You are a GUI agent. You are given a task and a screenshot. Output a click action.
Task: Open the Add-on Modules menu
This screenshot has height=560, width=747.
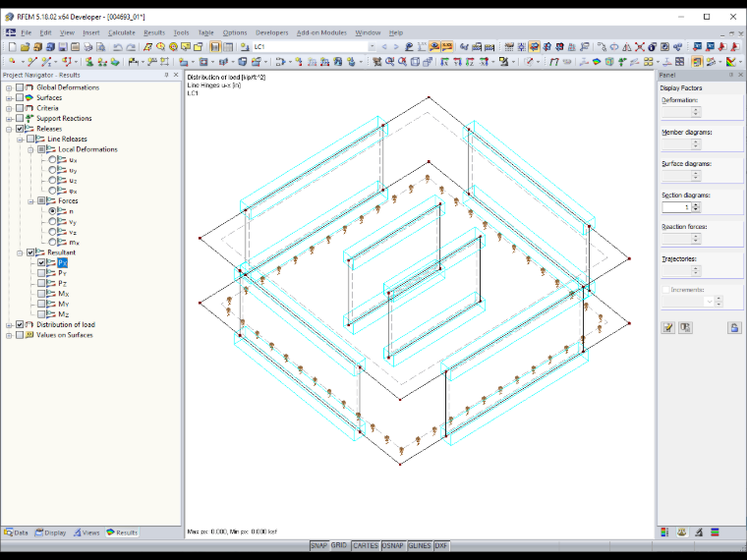(321, 32)
